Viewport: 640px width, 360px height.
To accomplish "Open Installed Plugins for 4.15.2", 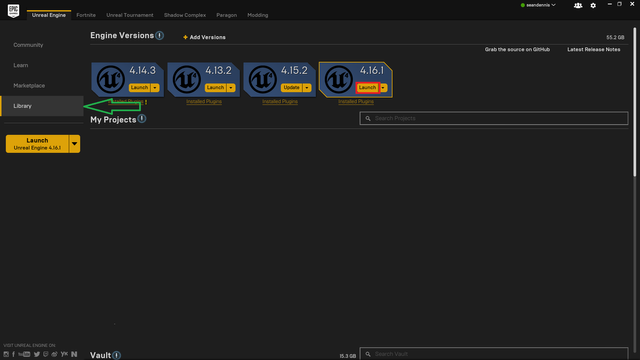I will pos(280,102).
